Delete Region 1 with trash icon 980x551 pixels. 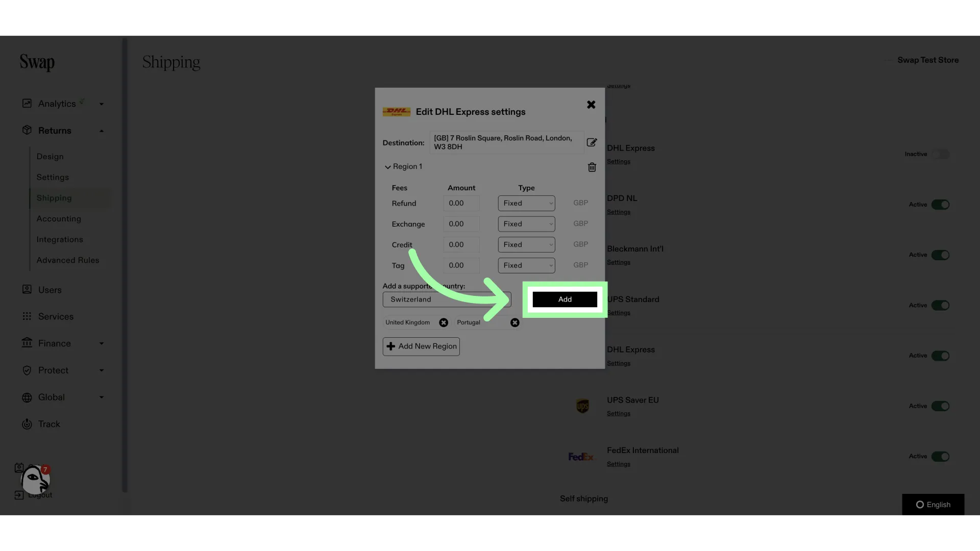592,167
